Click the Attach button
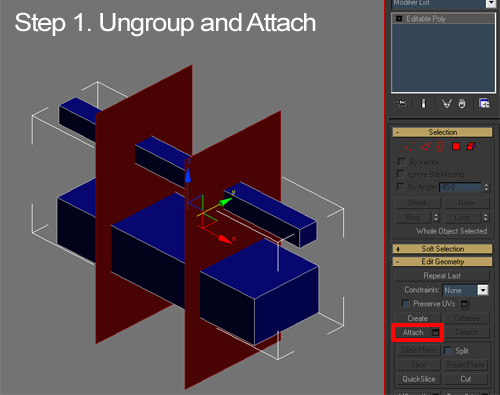500x395 pixels. tap(413, 332)
